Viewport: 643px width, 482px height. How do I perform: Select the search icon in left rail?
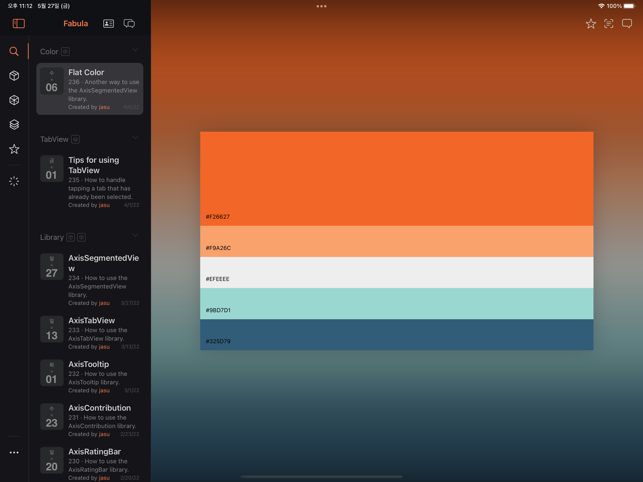pos(14,51)
